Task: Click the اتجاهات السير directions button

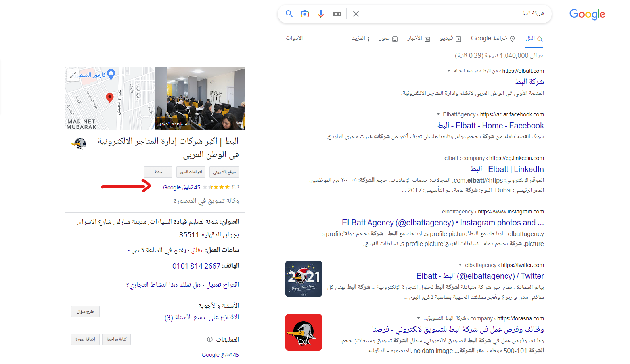Action: (x=191, y=172)
